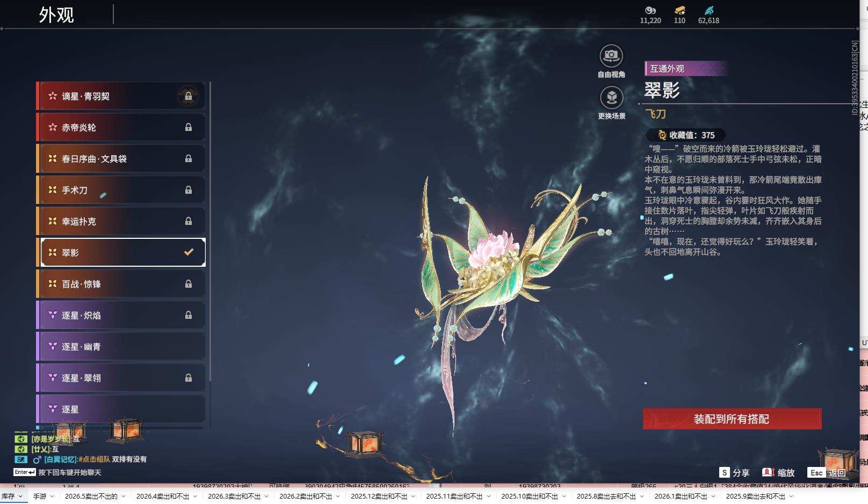Click the 11,220 currency icon
The width and height of the screenshot is (868, 504).
coord(650,10)
